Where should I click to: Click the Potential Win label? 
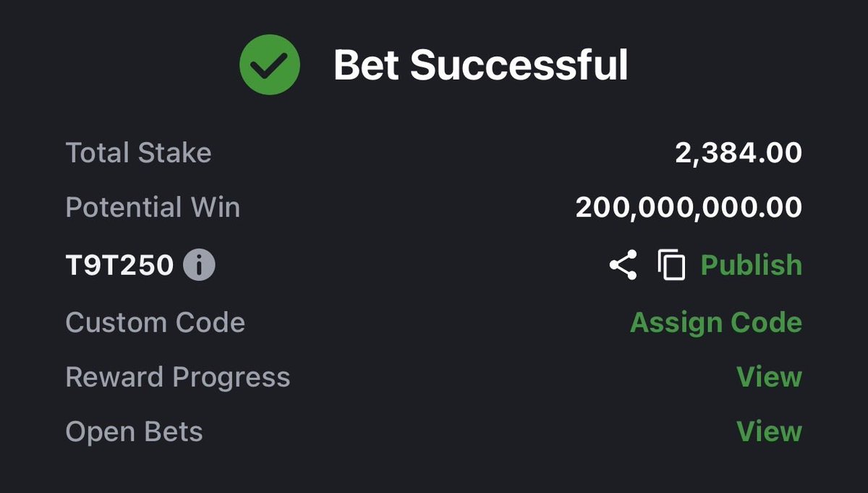tap(153, 208)
